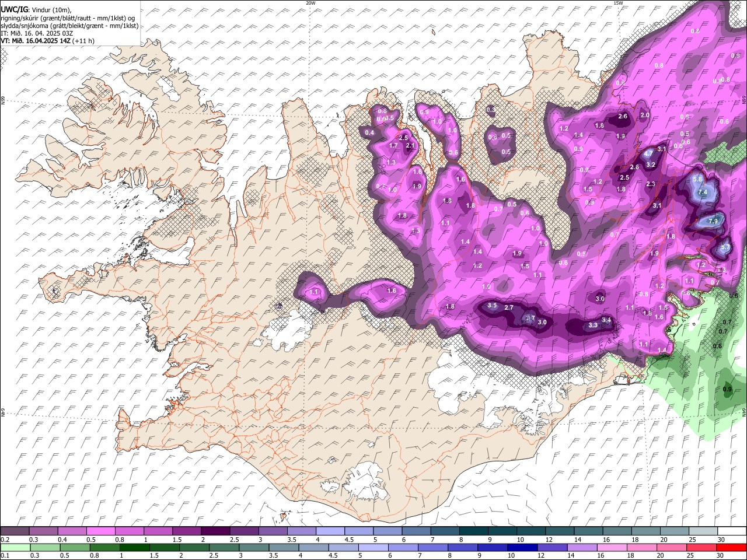Click the '20W' longitude label at the top edge
747x560 pixels.
coord(310,3)
